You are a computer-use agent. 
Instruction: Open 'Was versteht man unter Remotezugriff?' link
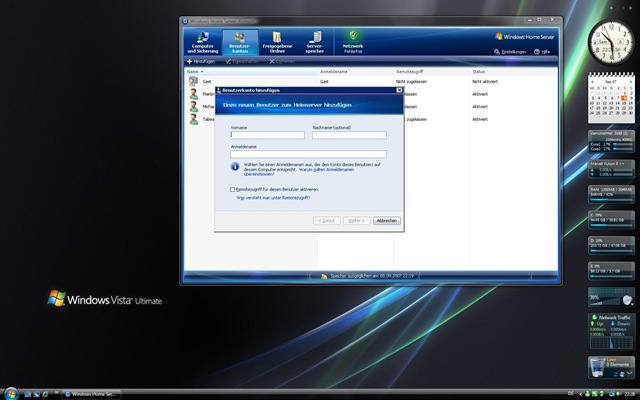click(x=273, y=198)
